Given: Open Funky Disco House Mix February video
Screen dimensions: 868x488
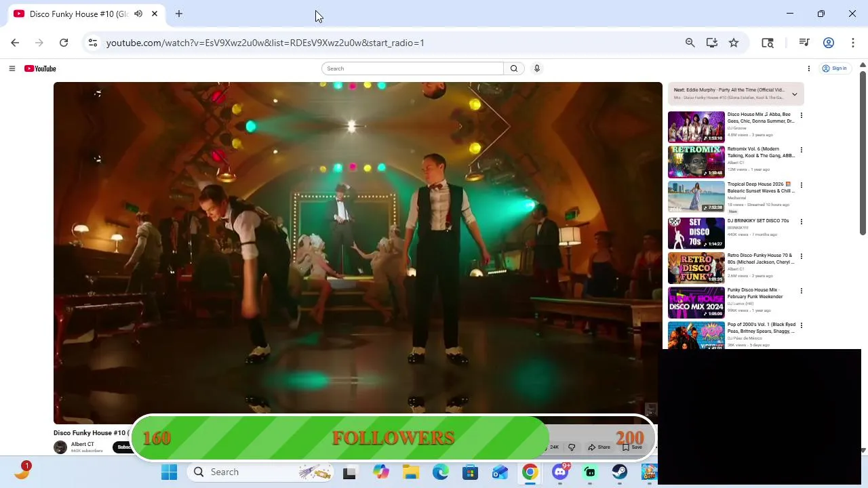Looking at the screenshot, I should point(755,293).
